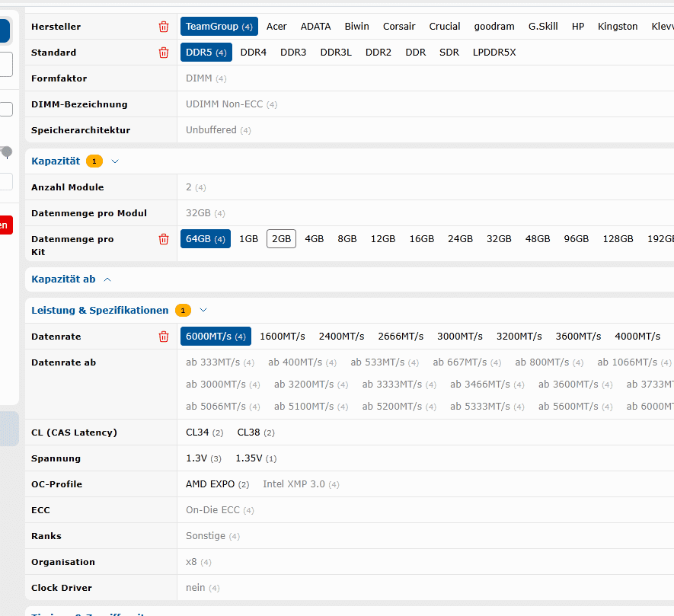Filter by 1.3V voltage
The width and height of the screenshot is (674, 616).
pos(204,458)
